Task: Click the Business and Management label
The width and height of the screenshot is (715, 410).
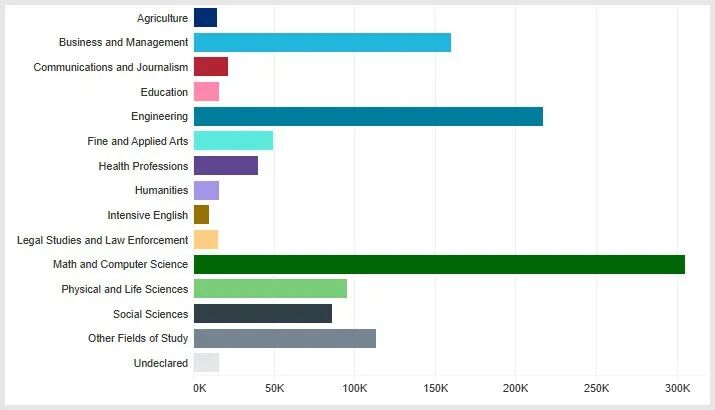Action: click(x=124, y=42)
